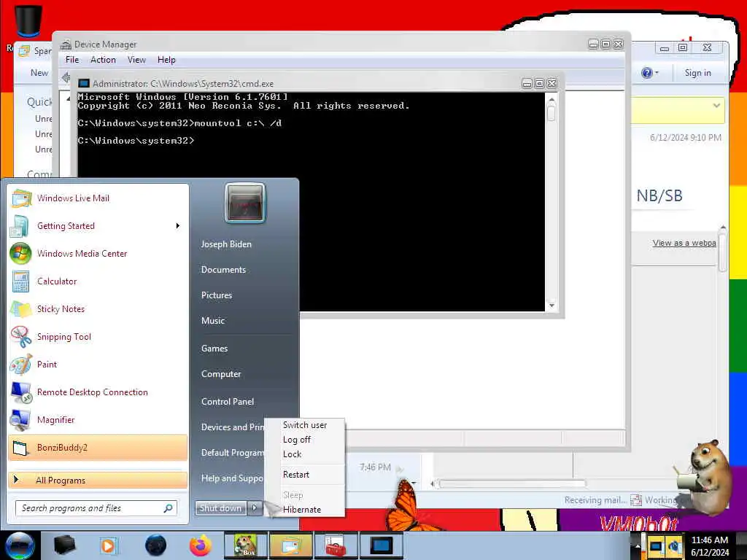Image resolution: width=747 pixels, height=560 pixels.
Task: Open the help dropdown arrow in Live Mail
Action: click(657, 73)
